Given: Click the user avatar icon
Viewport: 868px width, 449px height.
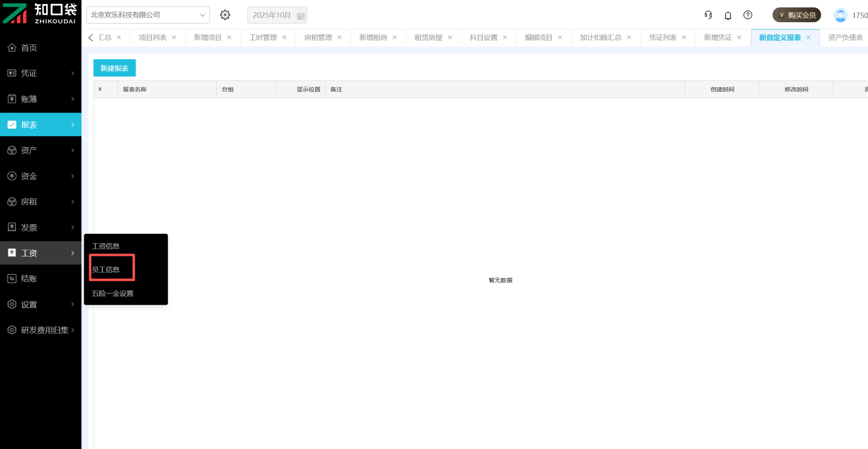Looking at the screenshot, I should (840, 15).
